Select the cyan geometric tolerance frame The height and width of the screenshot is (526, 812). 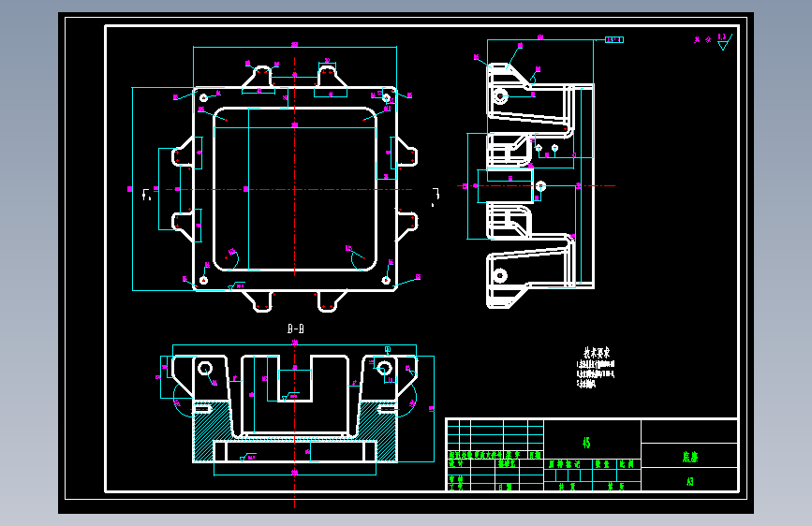point(614,39)
